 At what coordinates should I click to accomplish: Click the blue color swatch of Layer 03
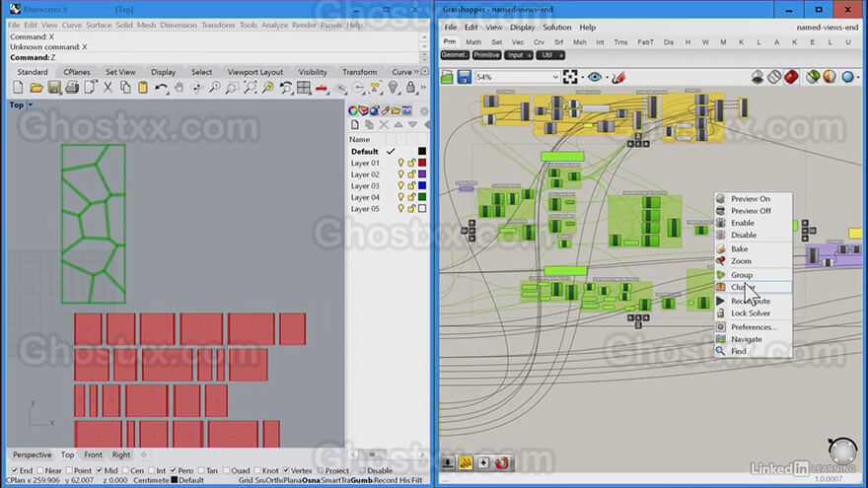(422, 185)
